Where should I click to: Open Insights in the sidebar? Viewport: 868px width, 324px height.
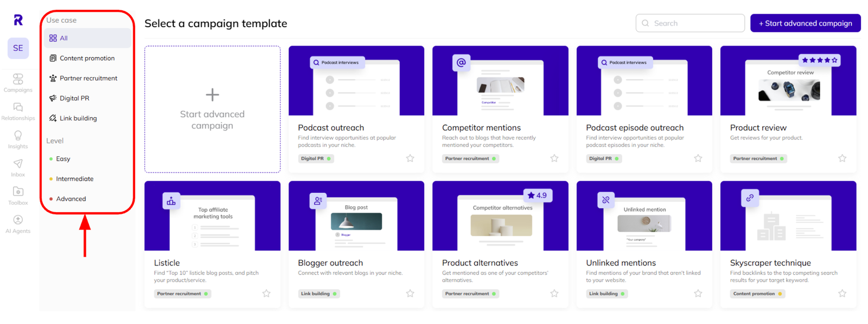[x=18, y=139]
